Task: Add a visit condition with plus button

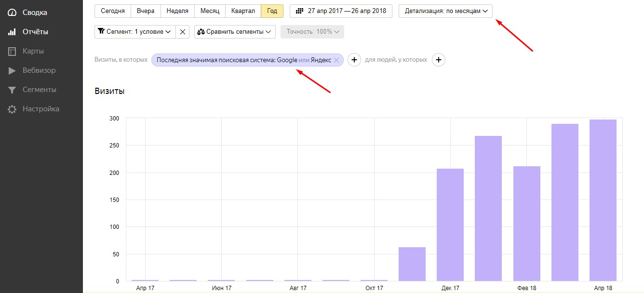Action: 354,60
